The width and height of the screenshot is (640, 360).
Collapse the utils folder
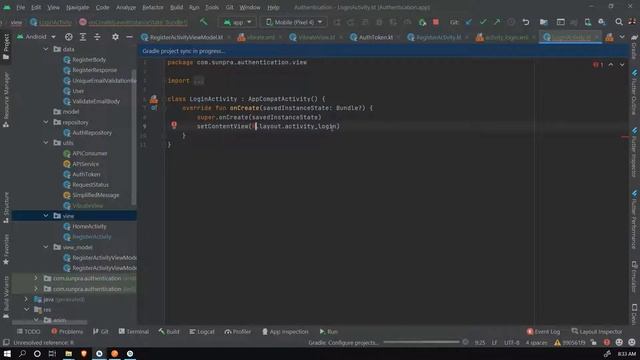click(x=46, y=142)
